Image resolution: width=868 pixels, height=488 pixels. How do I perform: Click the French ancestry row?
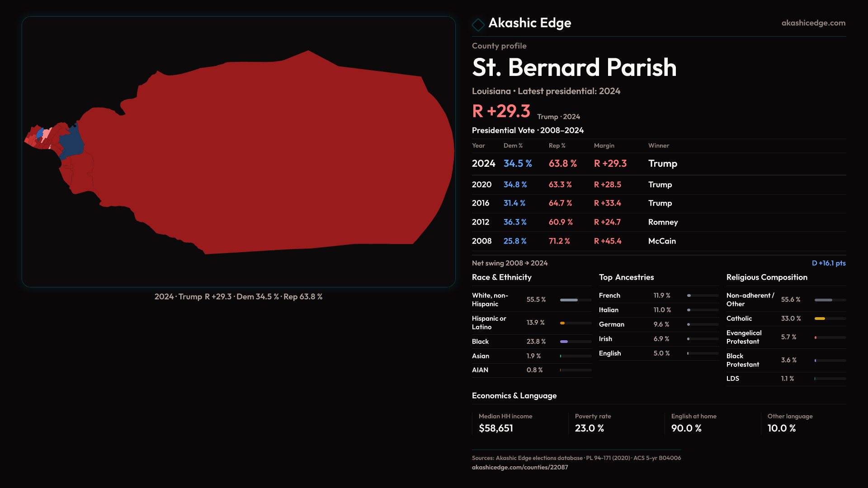658,296
